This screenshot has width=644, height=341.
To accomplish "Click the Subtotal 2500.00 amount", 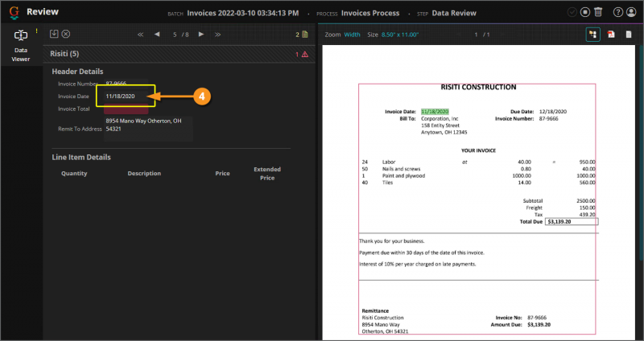I will 585,201.
